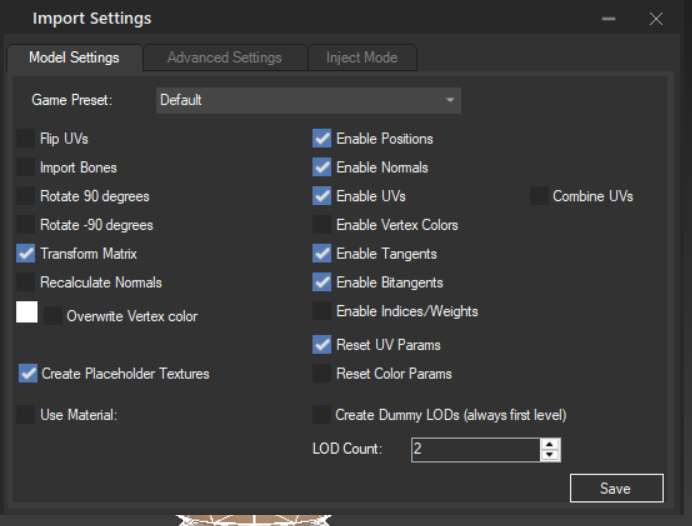Increase LOD Count with up arrow
Image resolution: width=692 pixels, height=526 pixels.
tap(549, 444)
